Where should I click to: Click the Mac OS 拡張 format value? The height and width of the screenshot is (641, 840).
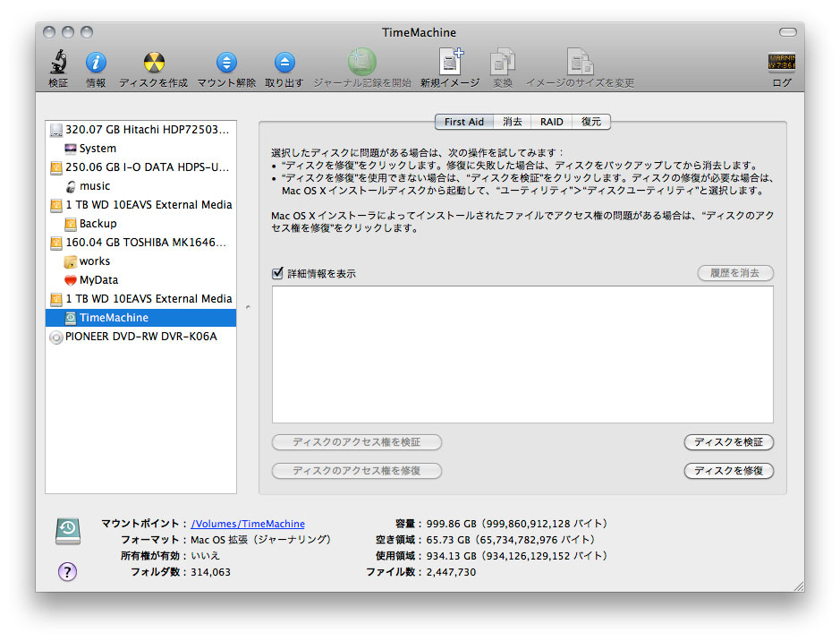tap(261, 540)
